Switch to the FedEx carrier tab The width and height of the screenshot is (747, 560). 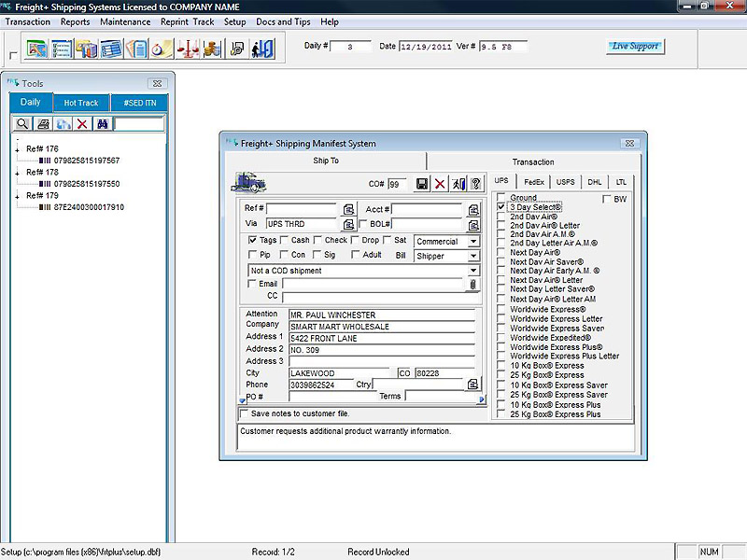(533, 182)
